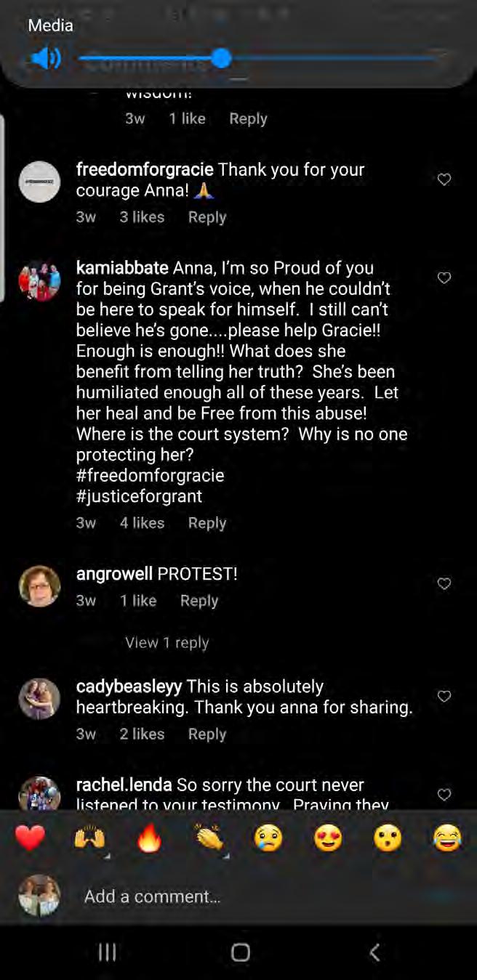Reply to cadybeasleyy's comment
The width and height of the screenshot is (477, 980).
click(207, 734)
